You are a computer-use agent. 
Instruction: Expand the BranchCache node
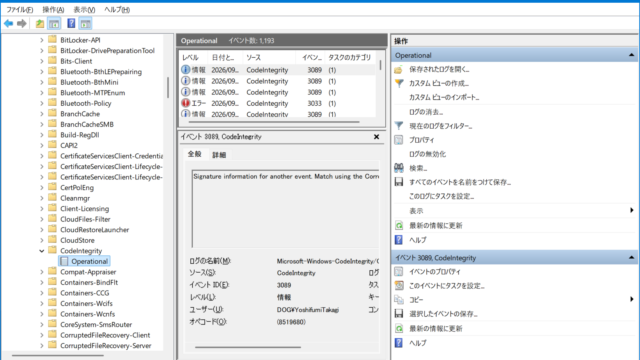[42, 114]
